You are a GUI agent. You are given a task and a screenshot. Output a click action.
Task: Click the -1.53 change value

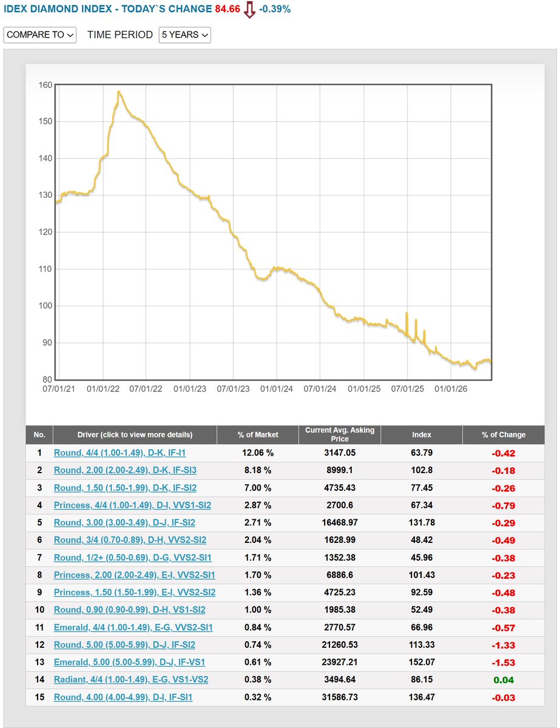[504, 662]
